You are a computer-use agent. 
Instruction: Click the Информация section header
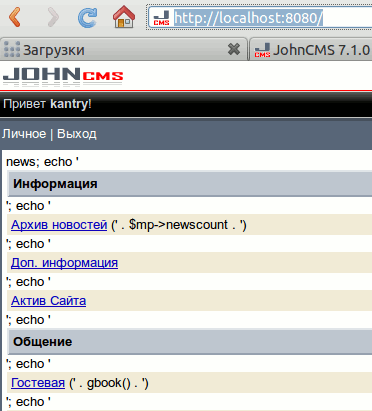pos(190,184)
